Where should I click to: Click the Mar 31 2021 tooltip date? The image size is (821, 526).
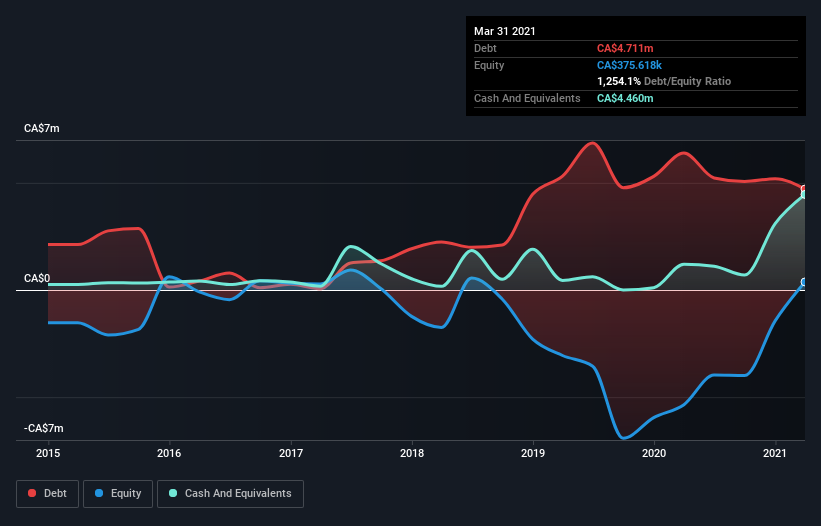point(505,31)
